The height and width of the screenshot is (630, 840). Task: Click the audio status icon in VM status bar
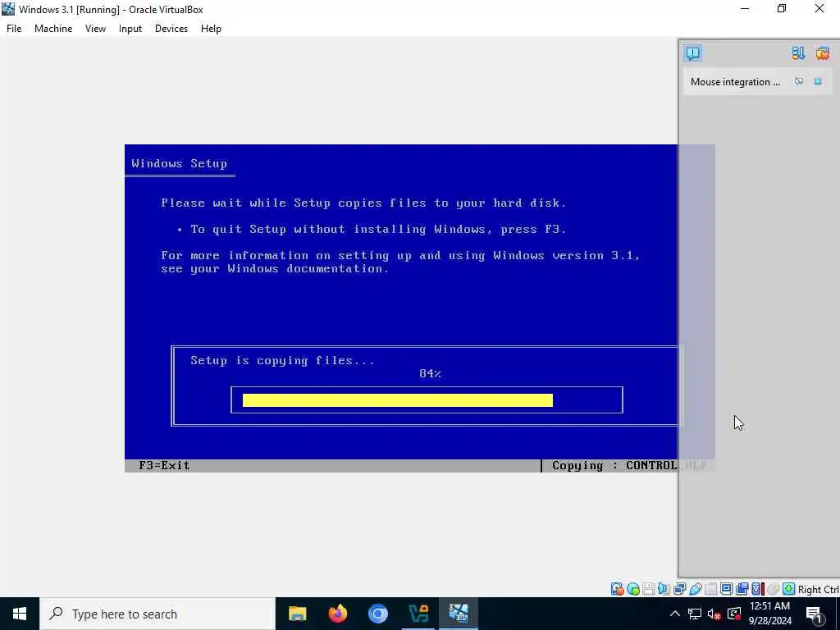point(664,589)
